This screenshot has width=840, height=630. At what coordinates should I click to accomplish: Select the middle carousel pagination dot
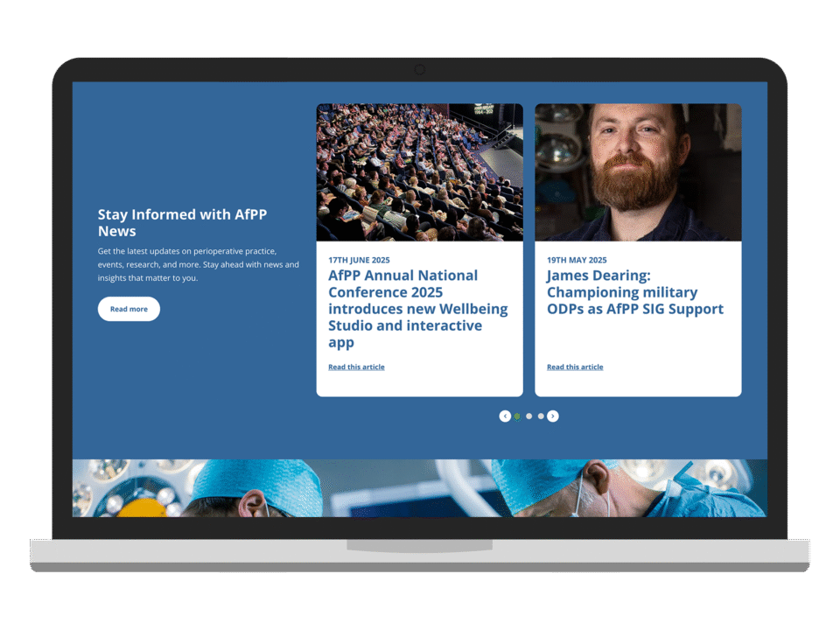(528, 416)
